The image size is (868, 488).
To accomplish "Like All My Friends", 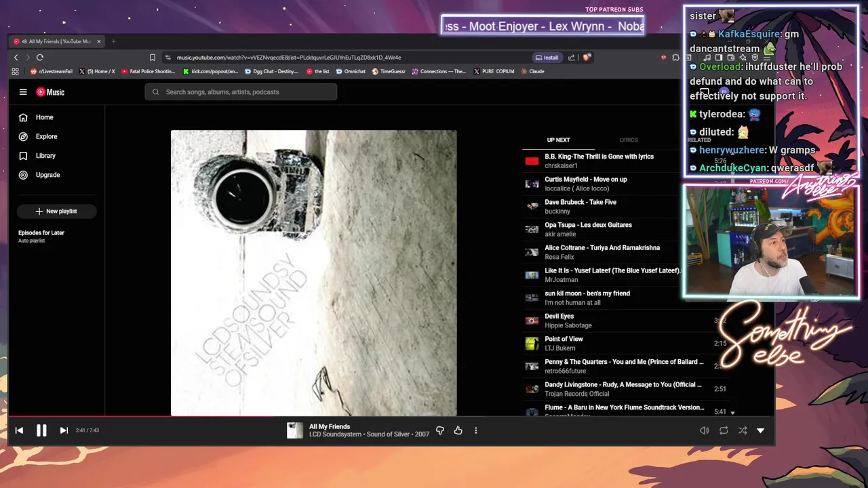I will pos(458,430).
